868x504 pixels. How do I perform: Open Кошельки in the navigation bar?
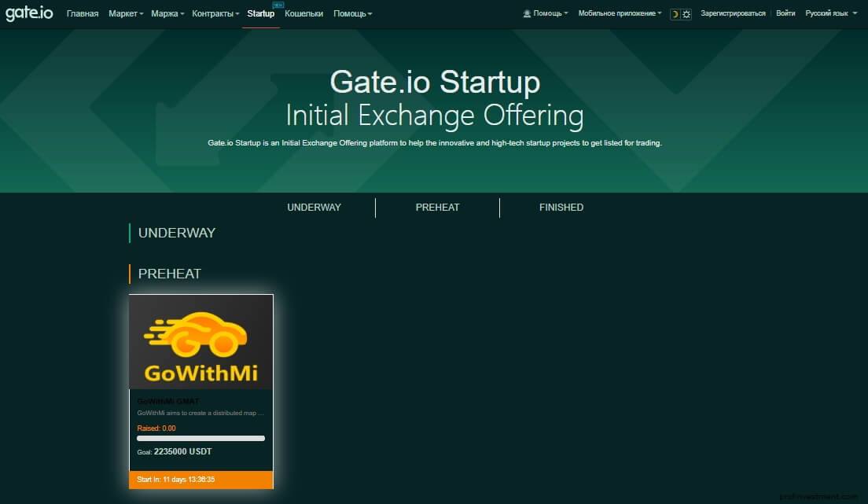[304, 13]
